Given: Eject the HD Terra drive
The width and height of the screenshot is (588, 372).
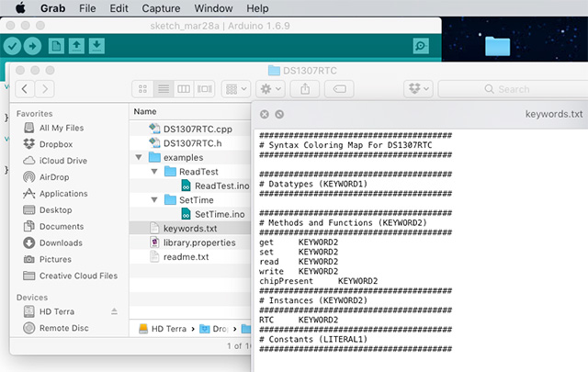Looking at the screenshot, I should pos(114,311).
